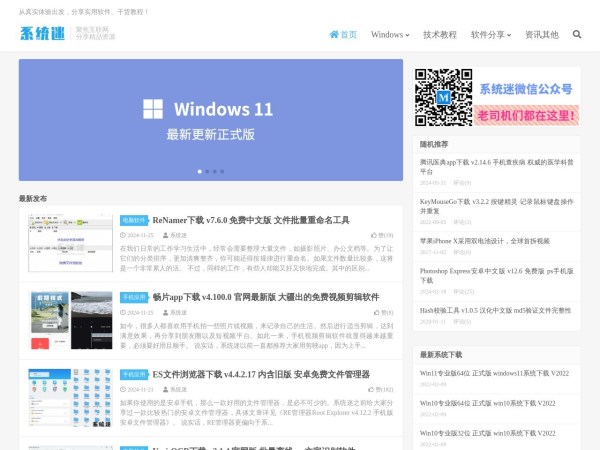The width and height of the screenshot is (600, 450).
Task: Click the WeChat QR code image
Action: (x=443, y=98)
